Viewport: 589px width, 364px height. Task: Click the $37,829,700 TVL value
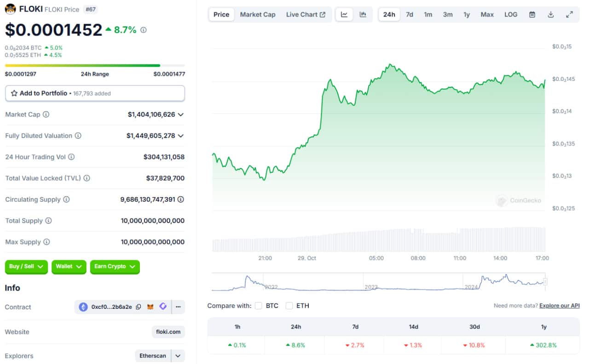click(165, 178)
